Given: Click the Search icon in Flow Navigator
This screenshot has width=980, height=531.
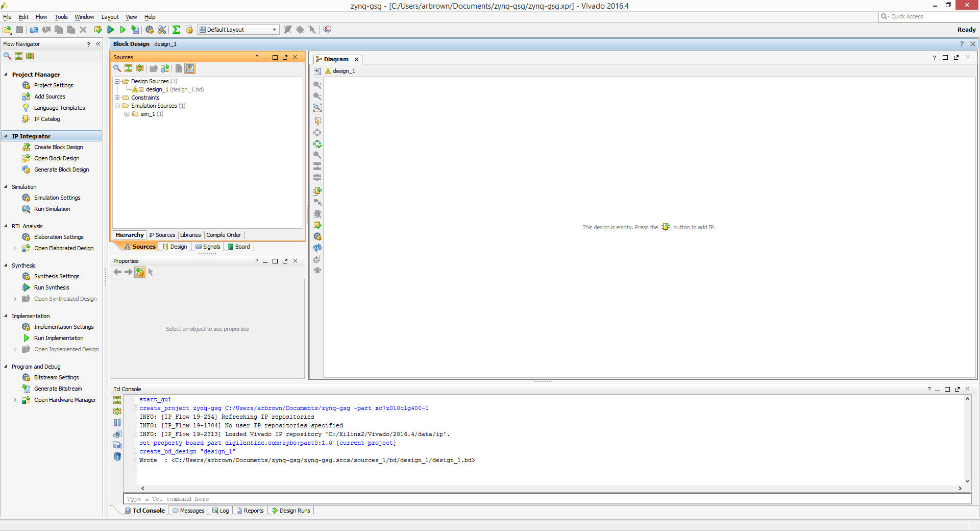Looking at the screenshot, I should 7,56.
